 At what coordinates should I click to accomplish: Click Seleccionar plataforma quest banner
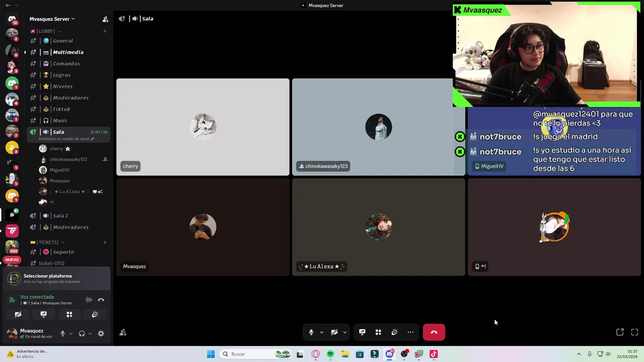click(x=56, y=279)
